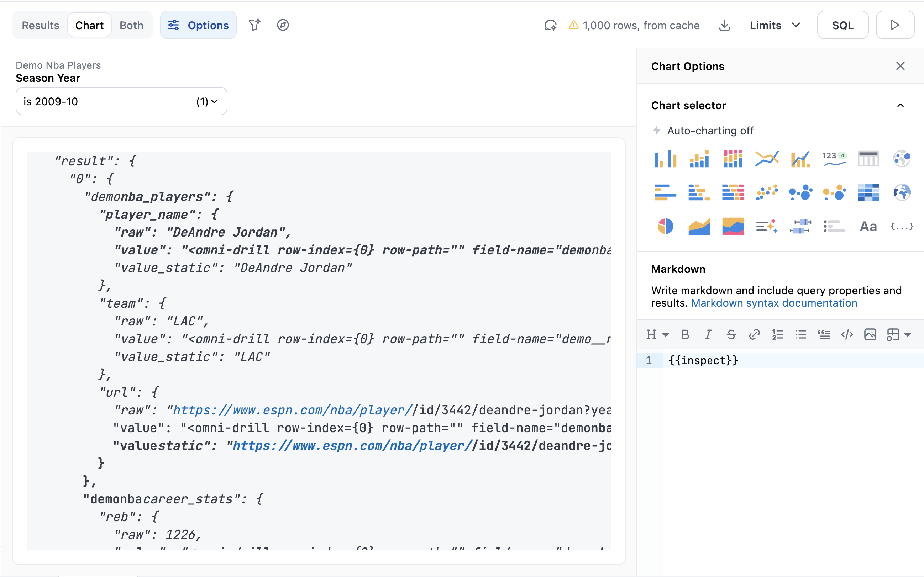
Task: Switch to the Both tab
Action: coord(131,25)
